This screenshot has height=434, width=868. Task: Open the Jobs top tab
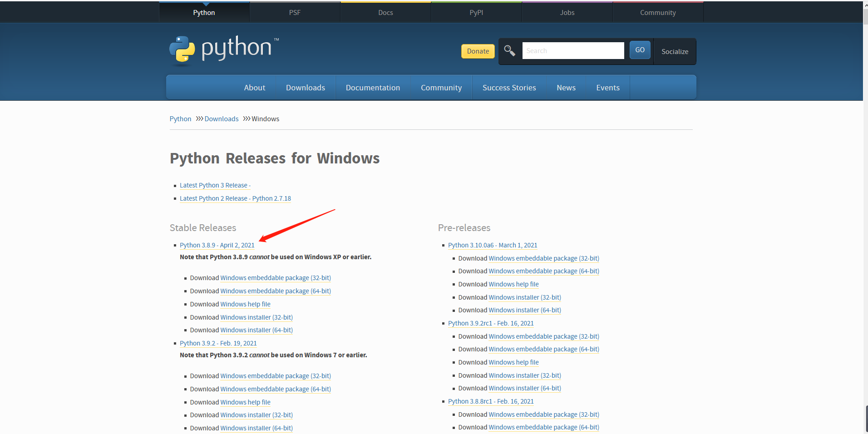567,13
